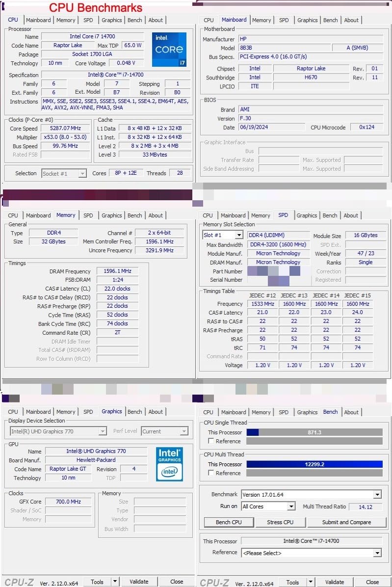The width and height of the screenshot is (392, 587).
Task: Open Graphics tab in the CPU Single Thread window
Action: point(308,412)
